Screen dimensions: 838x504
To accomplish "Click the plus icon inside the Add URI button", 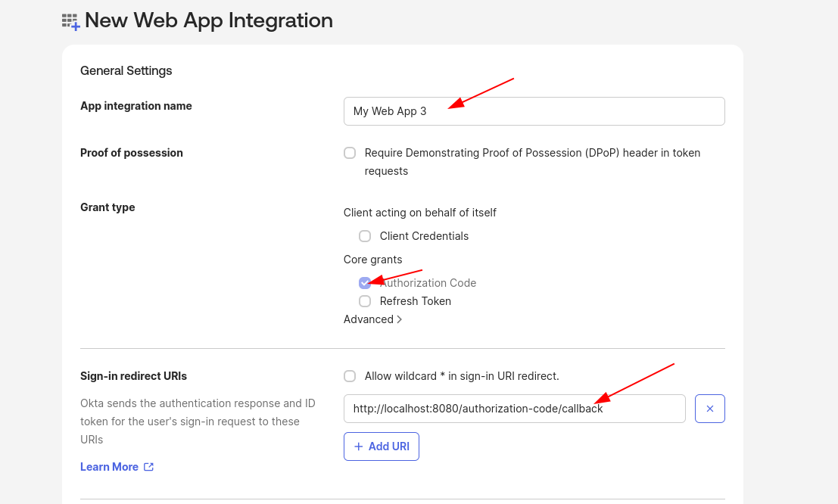I will (359, 446).
